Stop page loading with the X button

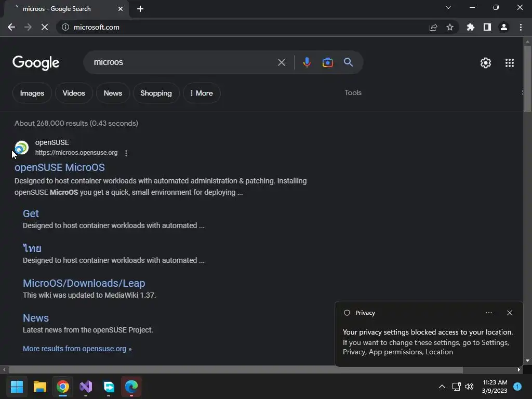click(45, 27)
